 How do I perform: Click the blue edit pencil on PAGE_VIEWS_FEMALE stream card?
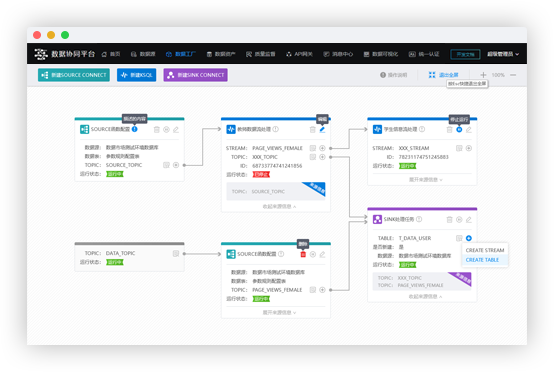point(322,130)
